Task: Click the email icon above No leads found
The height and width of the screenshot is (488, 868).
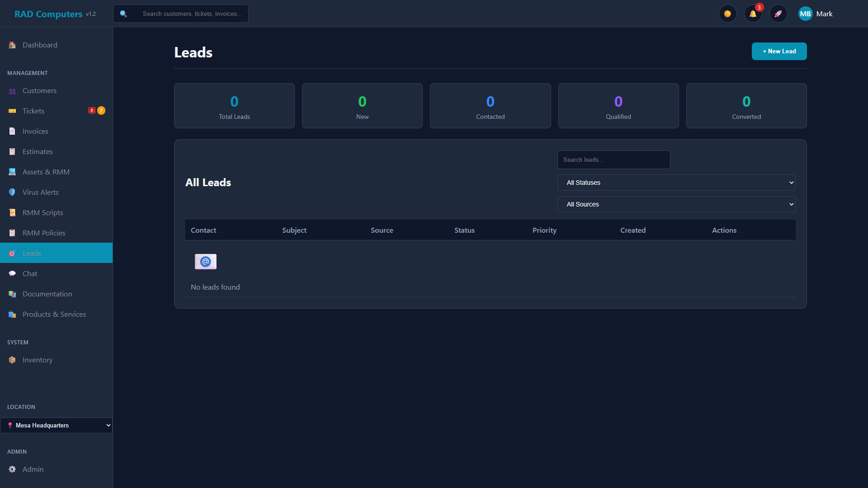Action: [206, 261]
